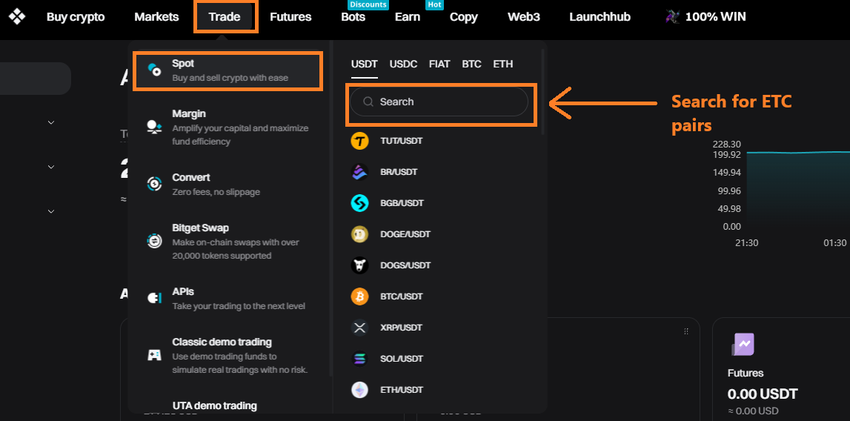Click Convert 'Zero fees, no slippage' text
Screen dimensions: 850x421
216,192
